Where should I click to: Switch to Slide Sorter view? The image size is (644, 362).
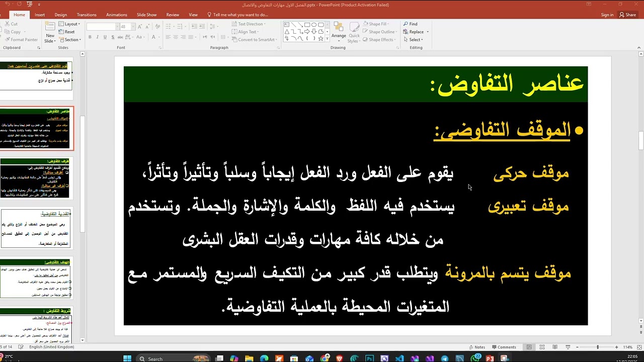click(541, 347)
